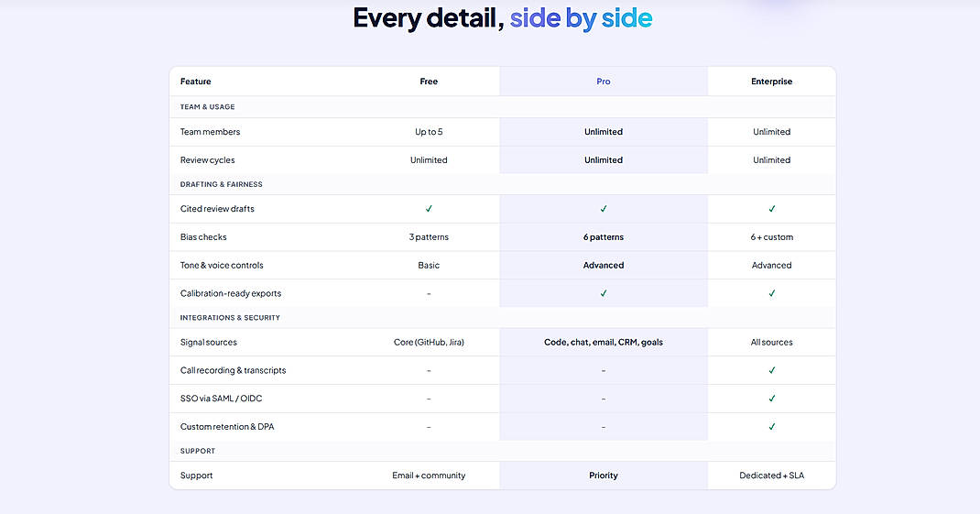
Task: Click Pro's Unlimited team members cell
Action: pos(604,132)
